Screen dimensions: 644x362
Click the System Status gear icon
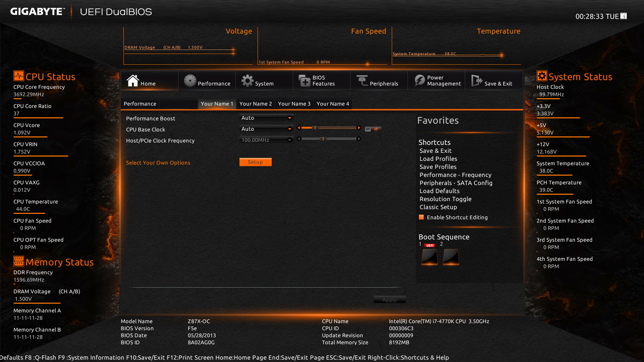tap(542, 76)
